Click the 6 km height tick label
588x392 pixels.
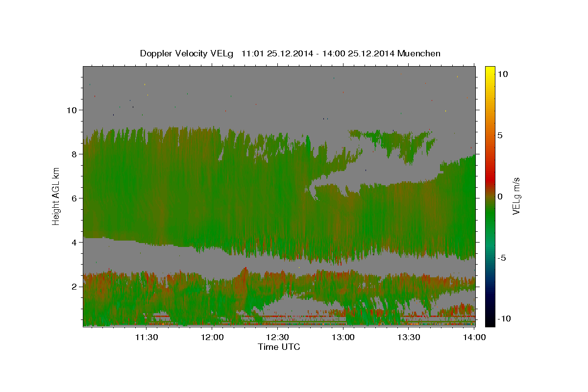pos(74,198)
